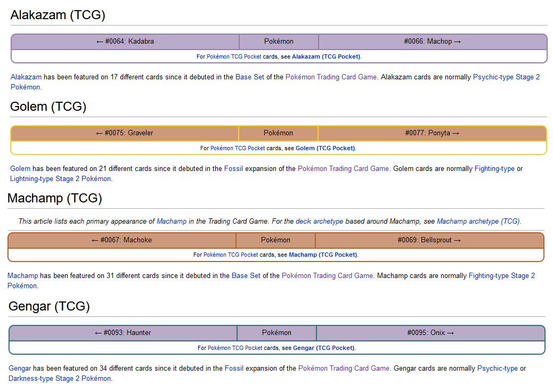Open Pokémon Trading Card Game link in Machamp paragraph
The height and width of the screenshot is (392, 553).
[x=327, y=276]
